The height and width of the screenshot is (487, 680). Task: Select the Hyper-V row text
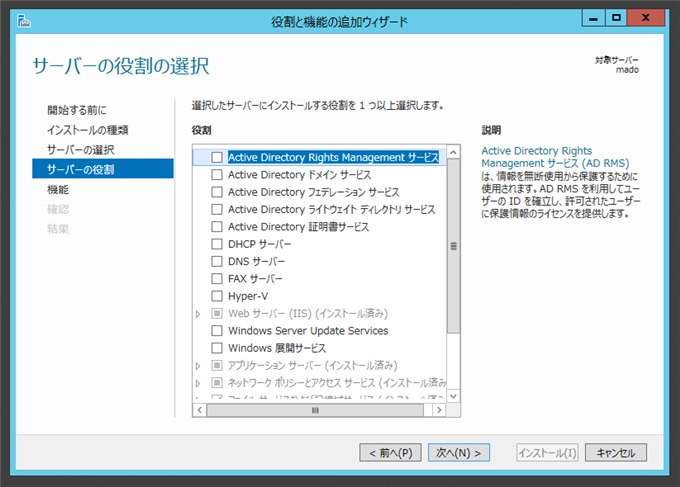[248, 296]
